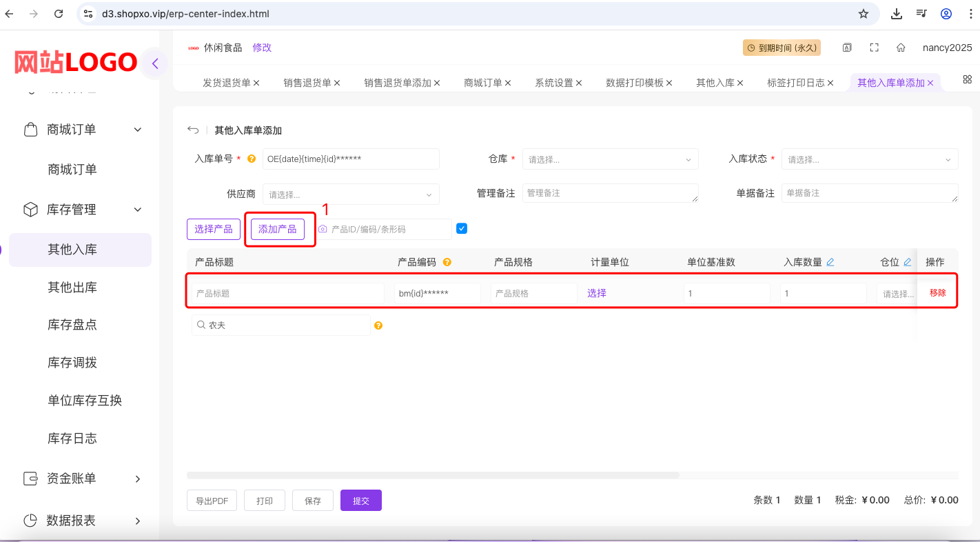
Task: Show help for 产品编码 column
Action: click(x=447, y=262)
